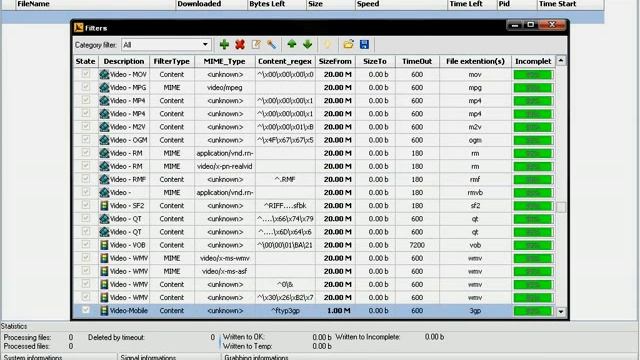Sort filters by SizeFrom column header
This screenshot has height=360, width=640.
pos(335,61)
